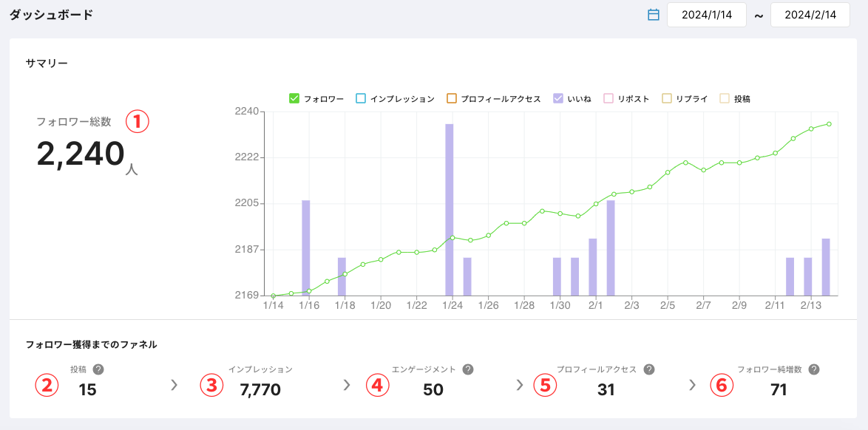
Task: Click the x-axis date label 1/28
Action: tap(523, 306)
